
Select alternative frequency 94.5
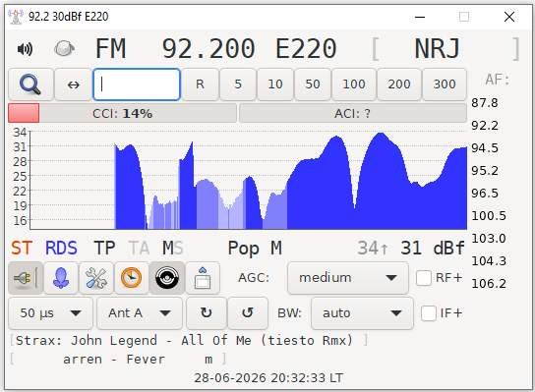485,148
